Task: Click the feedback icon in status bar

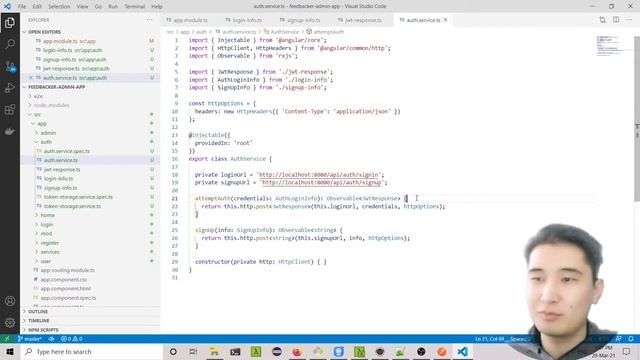Action: [619, 339]
